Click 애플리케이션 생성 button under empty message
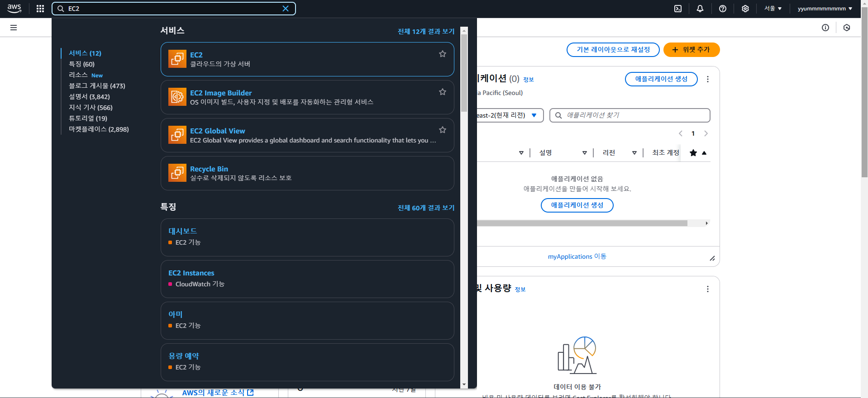This screenshot has height=398, width=868. [577, 205]
